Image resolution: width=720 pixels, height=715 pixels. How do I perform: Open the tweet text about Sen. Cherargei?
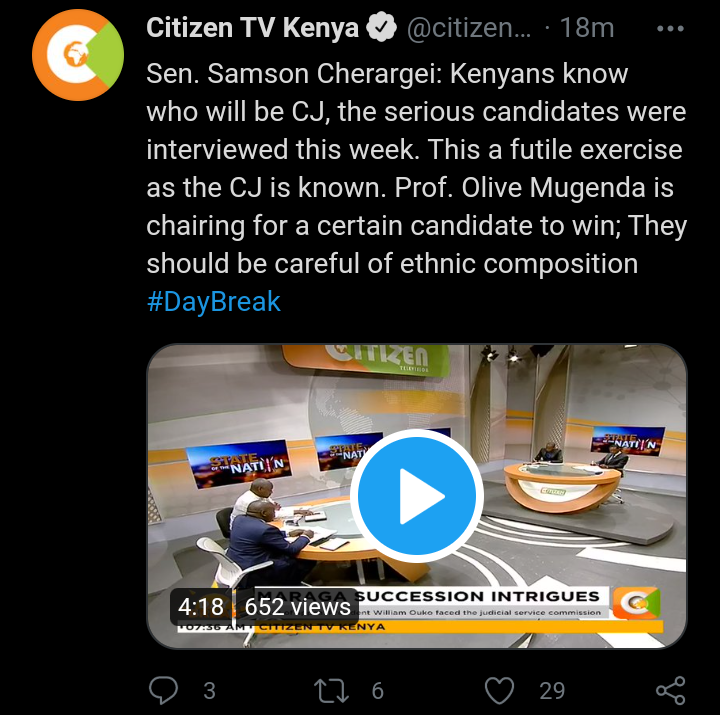click(416, 169)
